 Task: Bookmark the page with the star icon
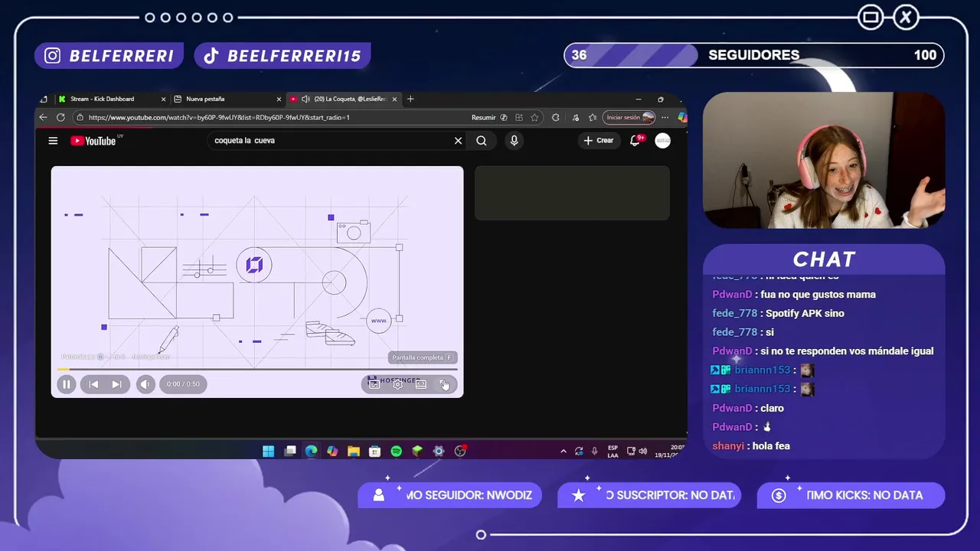[x=534, y=117]
